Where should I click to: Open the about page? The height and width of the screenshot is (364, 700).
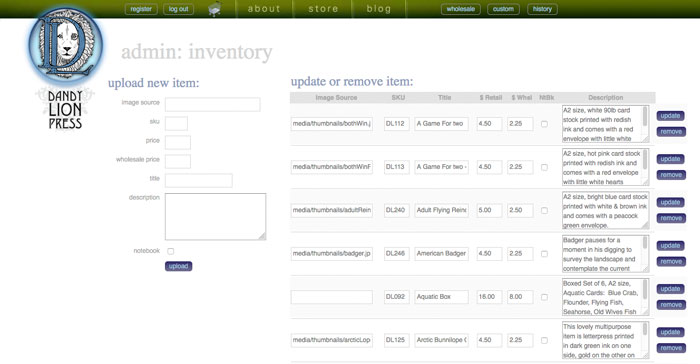(264, 9)
